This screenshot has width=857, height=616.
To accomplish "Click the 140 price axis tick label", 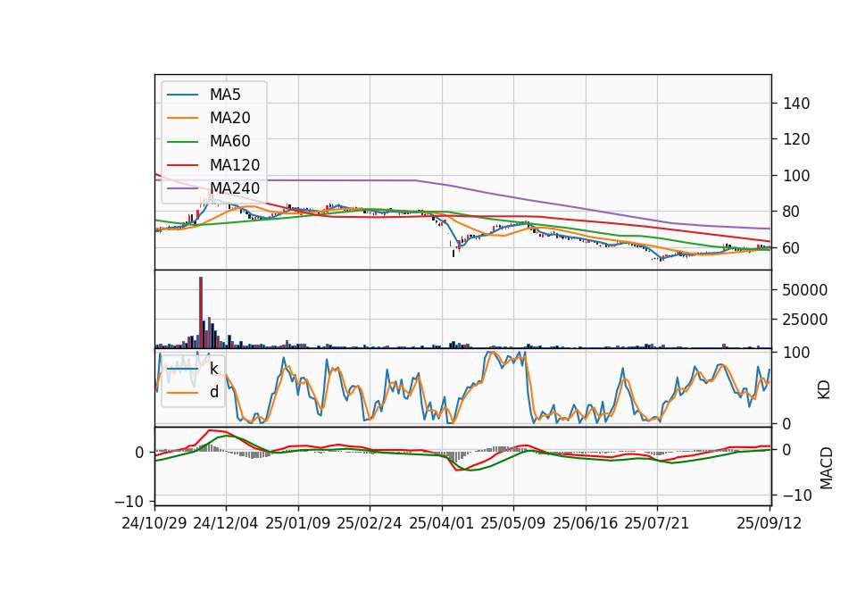I will click(x=796, y=104).
